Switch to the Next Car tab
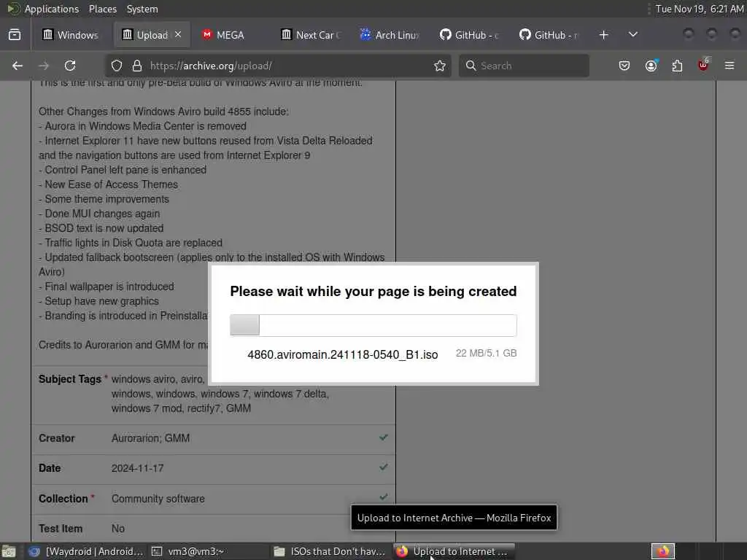The height and width of the screenshot is (560, 747). (x=311, y=35)
